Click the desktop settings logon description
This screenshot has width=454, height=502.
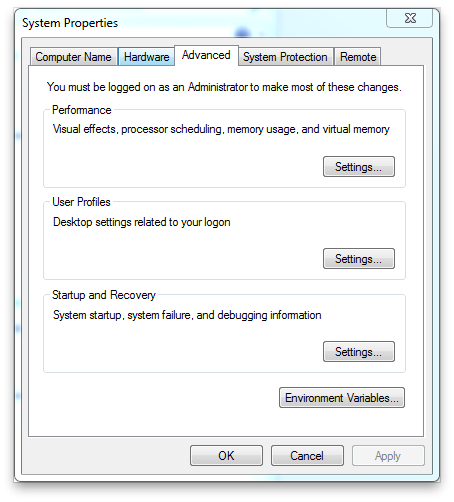click(x=142, y=222)
